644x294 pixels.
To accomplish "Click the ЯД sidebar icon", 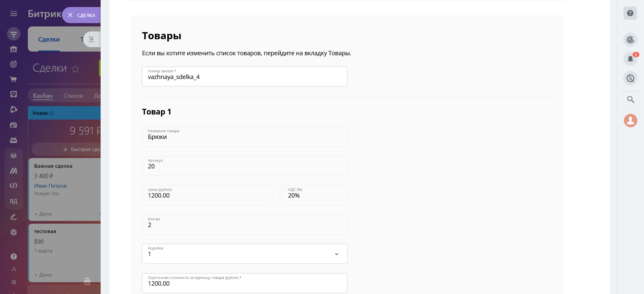I will tap(13, 201).
